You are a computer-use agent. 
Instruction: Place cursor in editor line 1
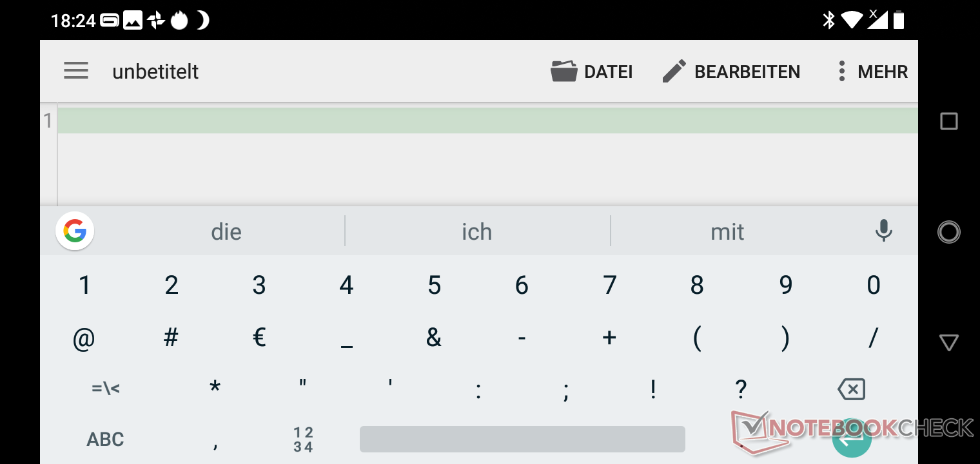point(487,121)
